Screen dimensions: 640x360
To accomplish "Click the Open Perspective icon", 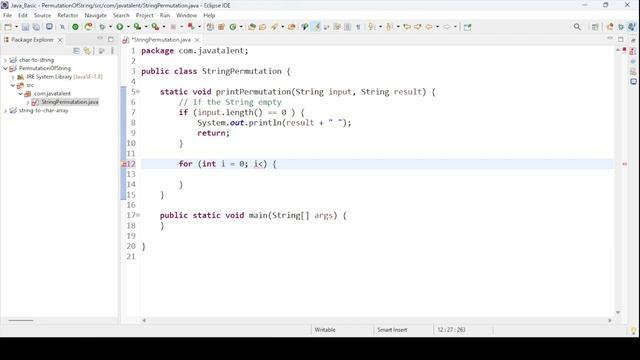I will pos(595,27).
